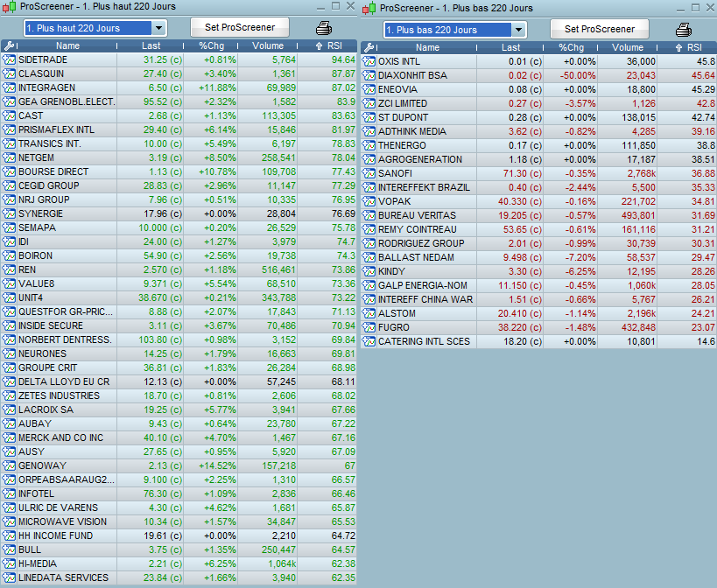
Task: Open chart icon for AUBAY row
Action: (9, 424)
